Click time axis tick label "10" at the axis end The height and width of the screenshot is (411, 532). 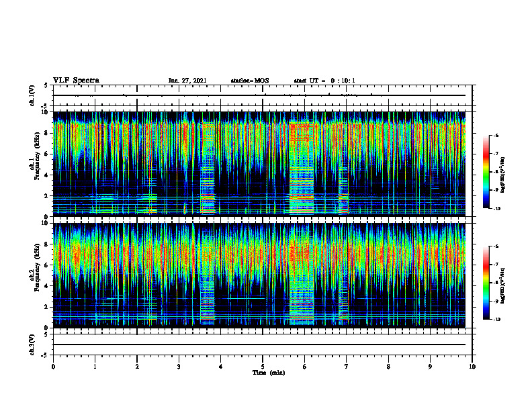tap(472, 367)
